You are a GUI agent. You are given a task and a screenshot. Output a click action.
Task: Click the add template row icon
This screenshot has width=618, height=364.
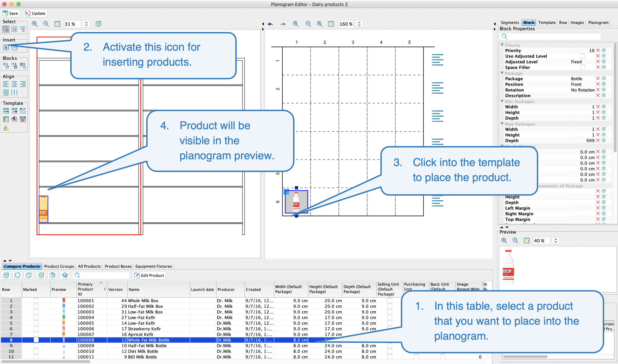click(x=6, y=111)
